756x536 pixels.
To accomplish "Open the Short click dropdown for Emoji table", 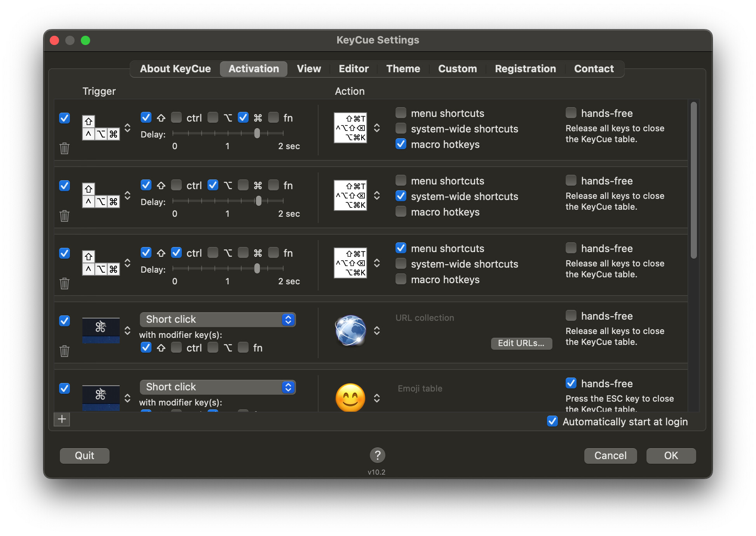I will point(218,387).
